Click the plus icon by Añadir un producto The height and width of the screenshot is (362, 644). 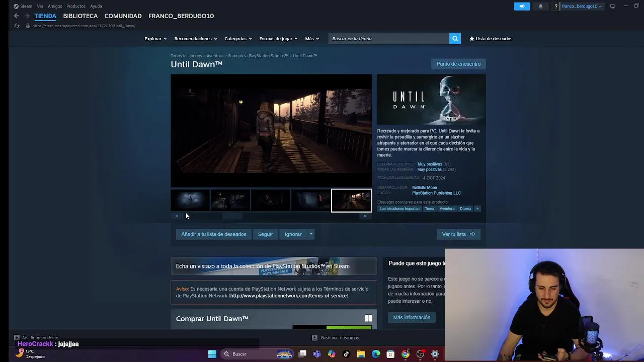(17, 338)
